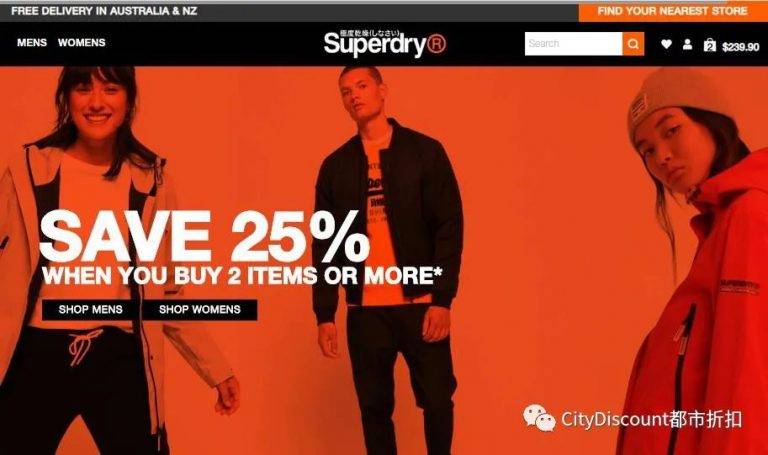This screenshot has width=768, height=455.
Task: Click the $239.90 cart total
Action: (741, 47)
